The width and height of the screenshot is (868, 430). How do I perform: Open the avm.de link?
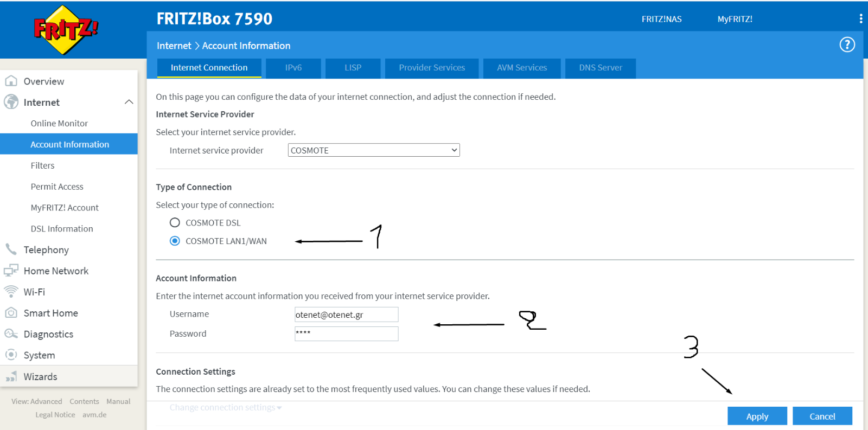point(94,414)
